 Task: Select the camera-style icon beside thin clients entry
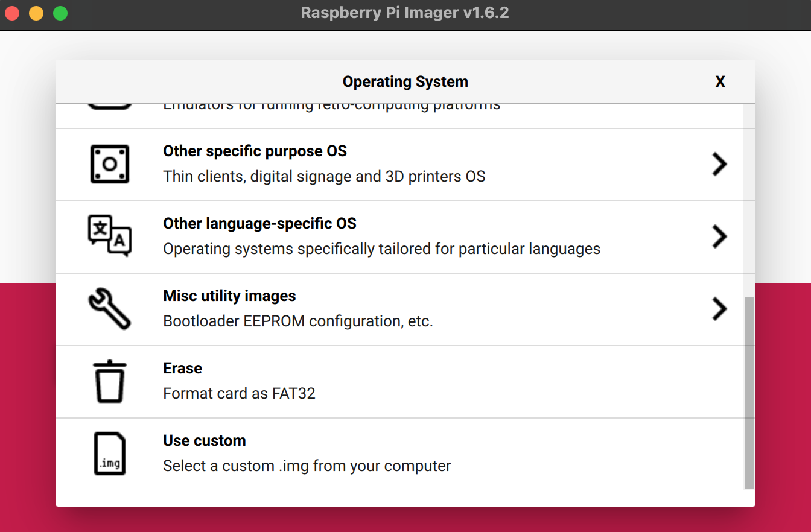[110, 164]
